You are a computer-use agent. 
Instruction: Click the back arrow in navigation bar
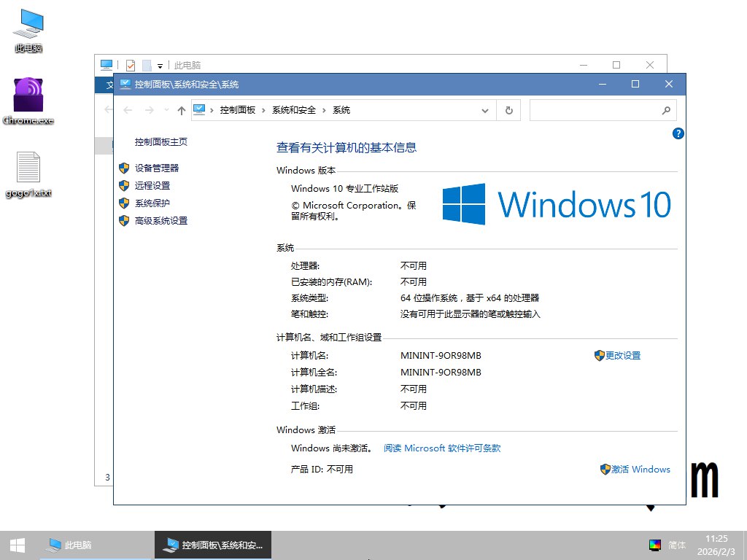[x=128, y=110]
